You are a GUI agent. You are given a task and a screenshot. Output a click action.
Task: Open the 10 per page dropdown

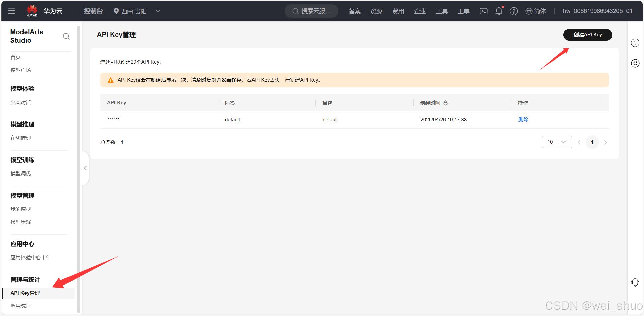click(x=557, y=142)
